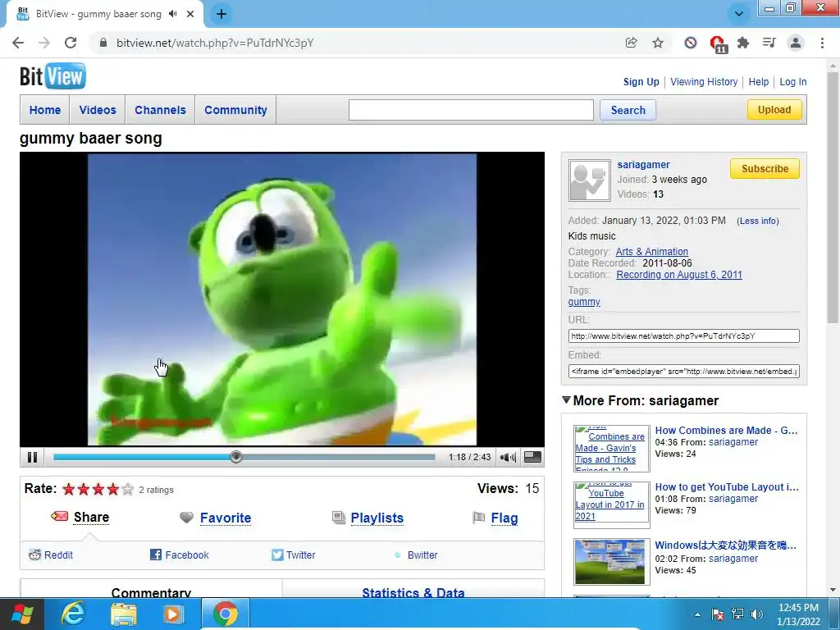The height and width of the screenshot is (630, 840).
Task: Click the system tray volume icon
Action: [x=756, y=614]
